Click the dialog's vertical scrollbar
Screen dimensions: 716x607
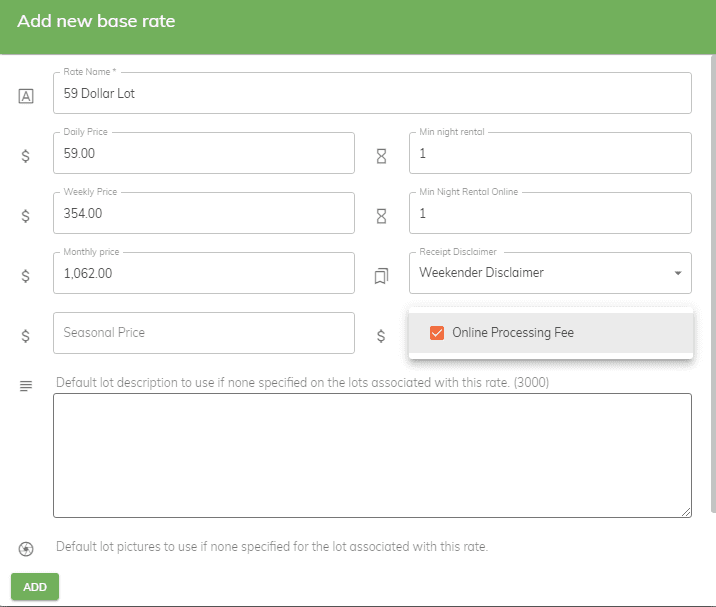pyautogui.click(x=713, y=283)
